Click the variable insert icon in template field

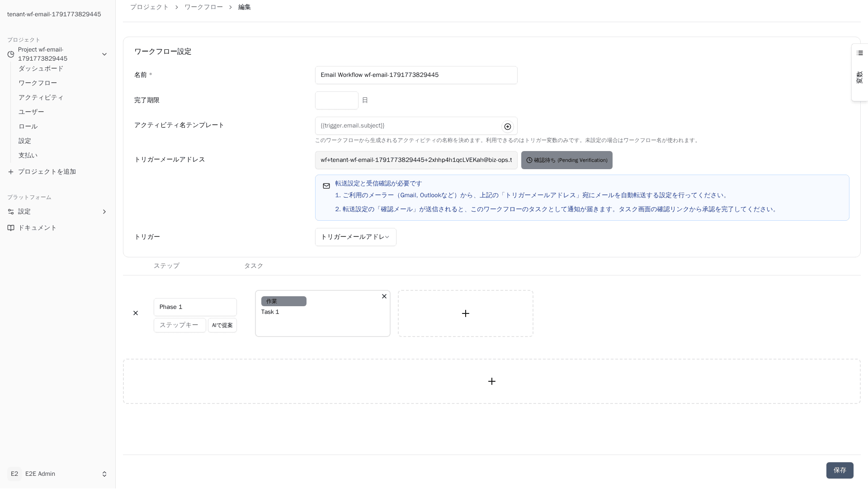[507, 127]
